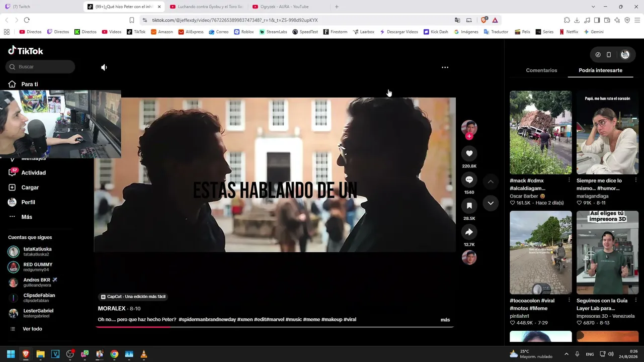Click the Buscar search field
The width and height of the screenshot is (644, 362).
(x=40, y=67)
